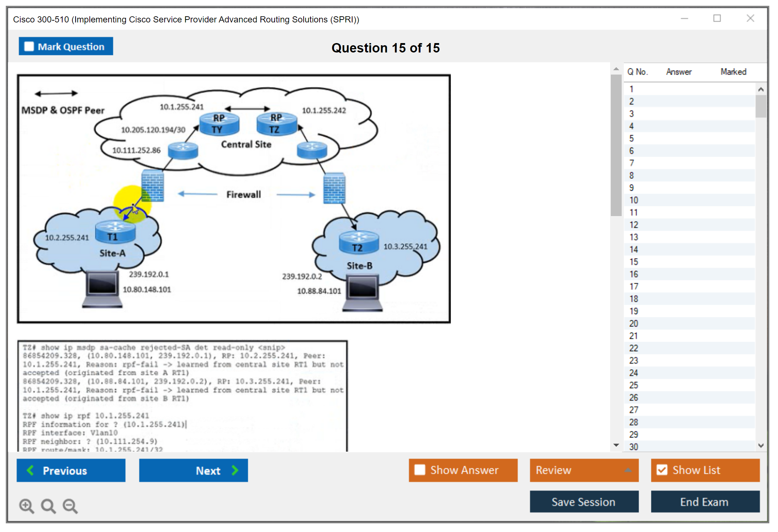Click the T1 router in Site-A

pos(115,232)
